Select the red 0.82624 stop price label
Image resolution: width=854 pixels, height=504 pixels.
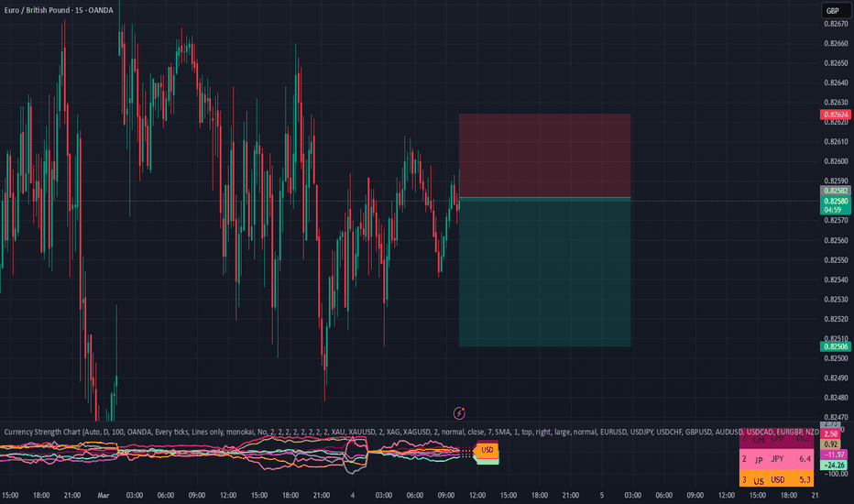click(836, 115)
